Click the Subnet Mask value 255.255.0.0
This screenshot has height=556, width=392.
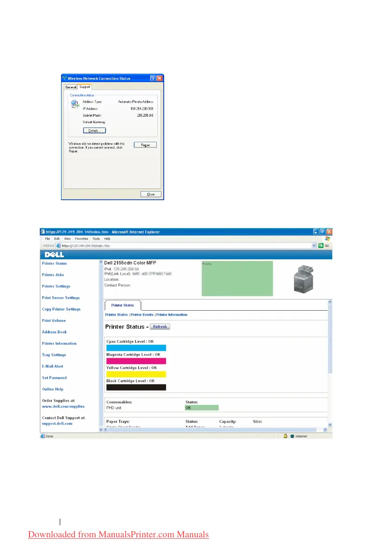[x=146, y=115]
